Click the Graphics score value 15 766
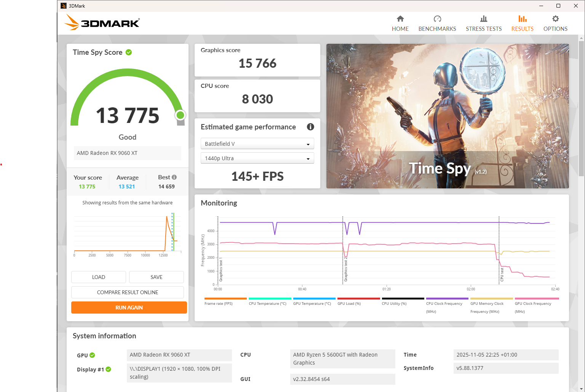The image size is (585, 392). pos(257,63)
